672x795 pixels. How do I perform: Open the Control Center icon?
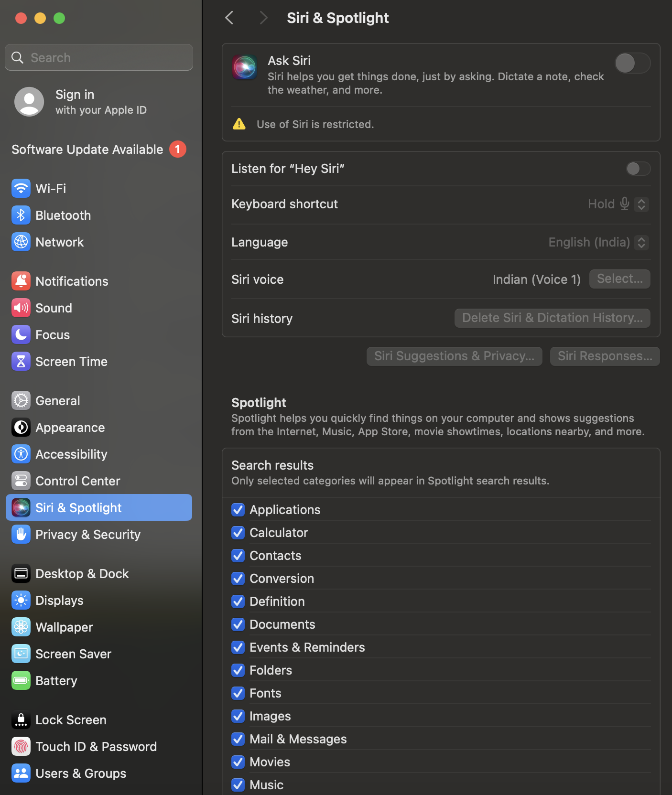click(x=21, y=481)
